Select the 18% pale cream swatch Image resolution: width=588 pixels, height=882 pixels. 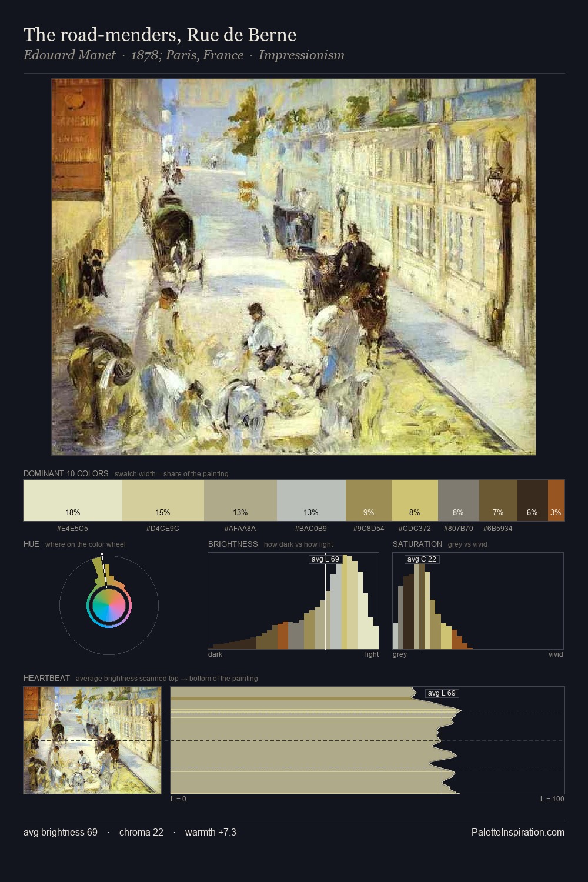tap(73, 500)
